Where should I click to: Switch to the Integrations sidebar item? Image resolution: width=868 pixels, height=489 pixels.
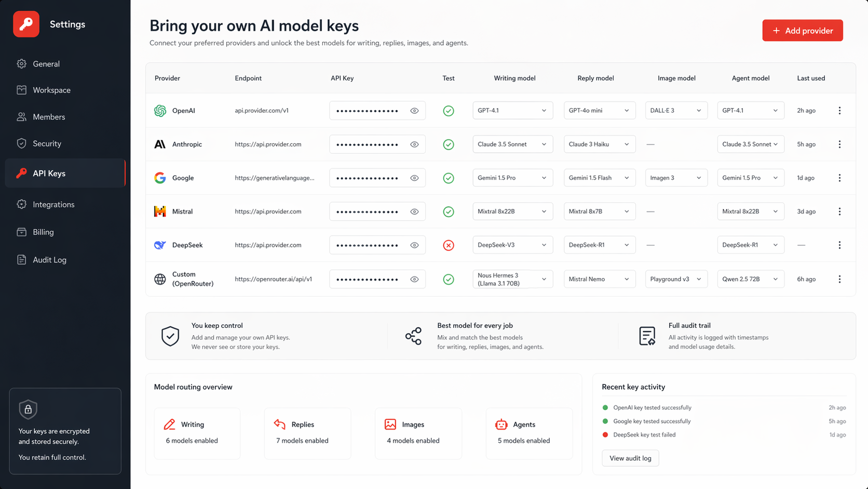(x=52, y=204)
